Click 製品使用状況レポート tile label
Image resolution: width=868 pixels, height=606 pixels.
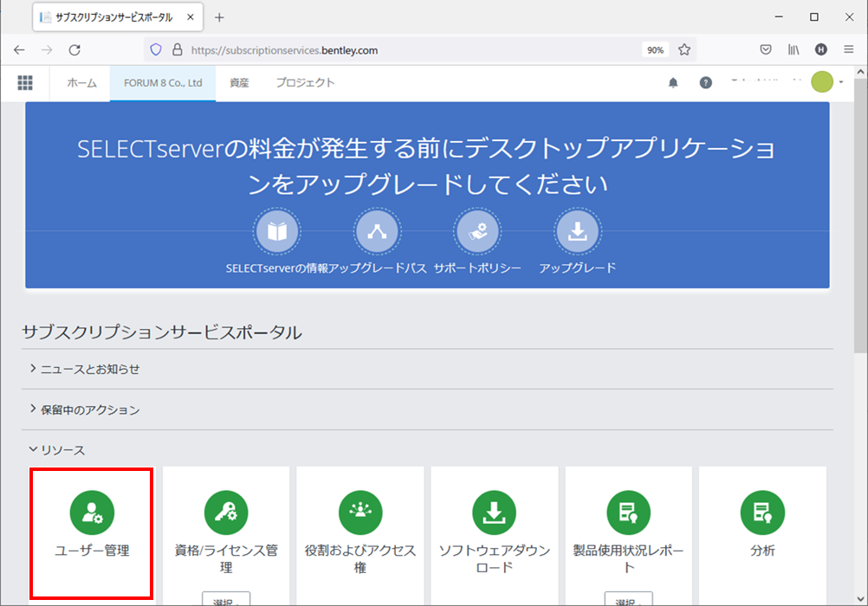(x=628, y=559)
